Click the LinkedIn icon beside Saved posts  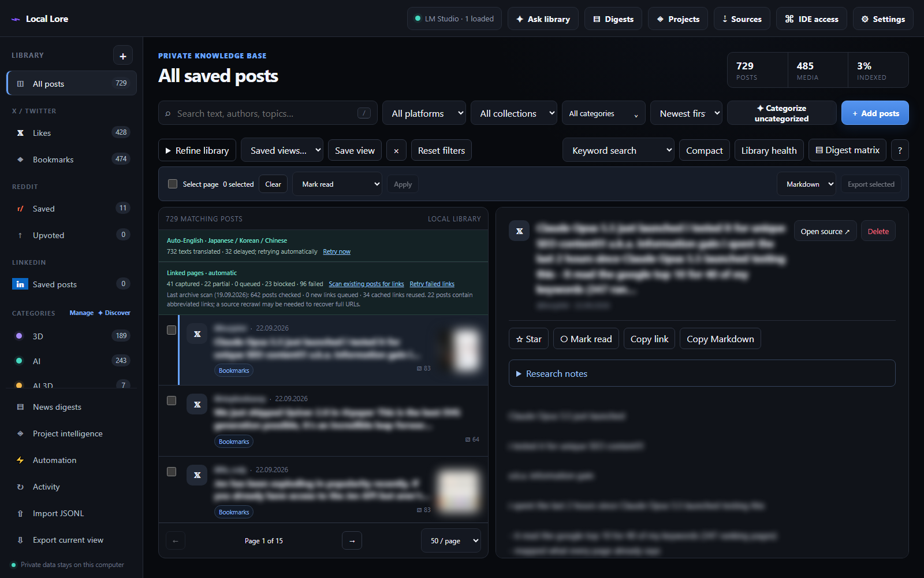pyautogui.click(x=20, y=284)
